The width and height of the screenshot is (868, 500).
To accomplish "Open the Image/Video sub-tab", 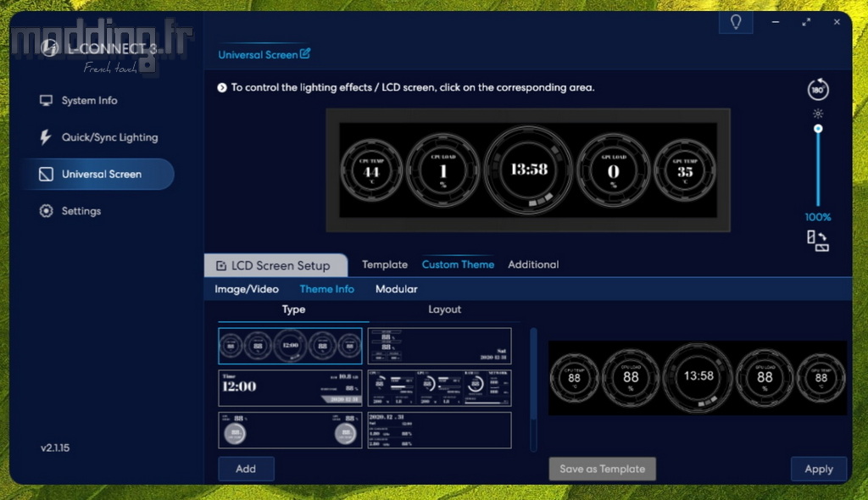I will tap(247, 289).
